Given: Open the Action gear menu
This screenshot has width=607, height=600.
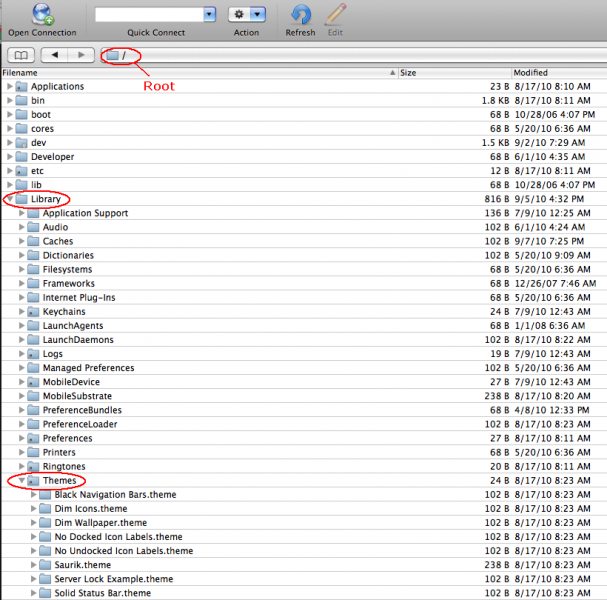Looking at the screenshot, I should point(246,15).
